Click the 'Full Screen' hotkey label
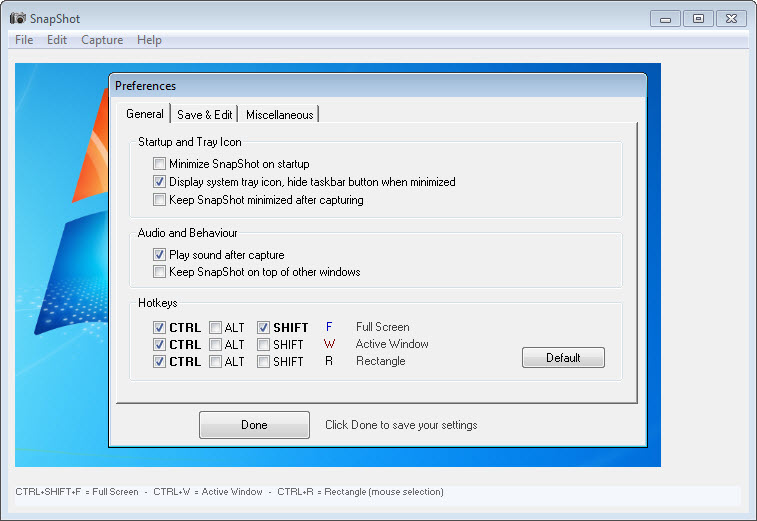757x521 pixels. (382, 327)
